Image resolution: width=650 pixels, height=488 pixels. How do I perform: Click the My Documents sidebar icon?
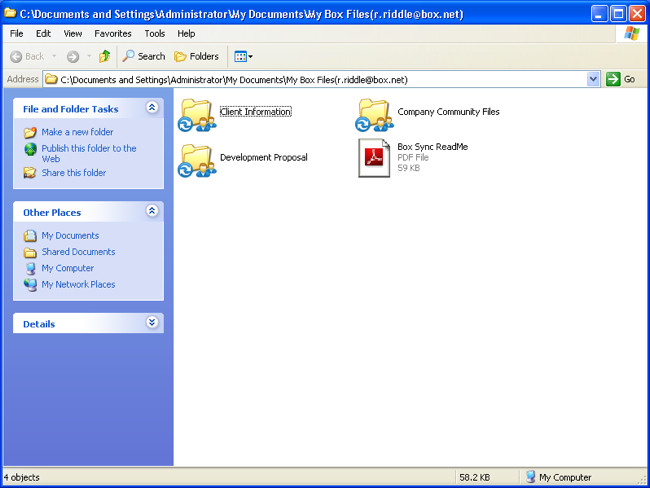click(30, 236)
